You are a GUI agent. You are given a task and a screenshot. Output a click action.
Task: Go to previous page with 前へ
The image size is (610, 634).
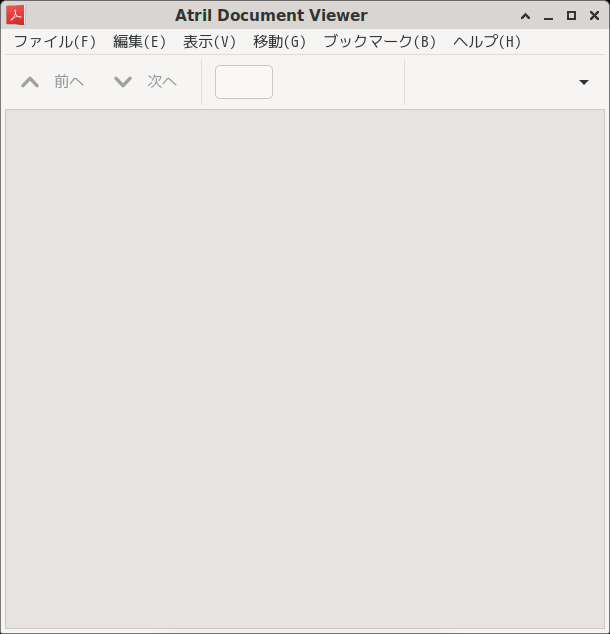click(x=53, y=82)
